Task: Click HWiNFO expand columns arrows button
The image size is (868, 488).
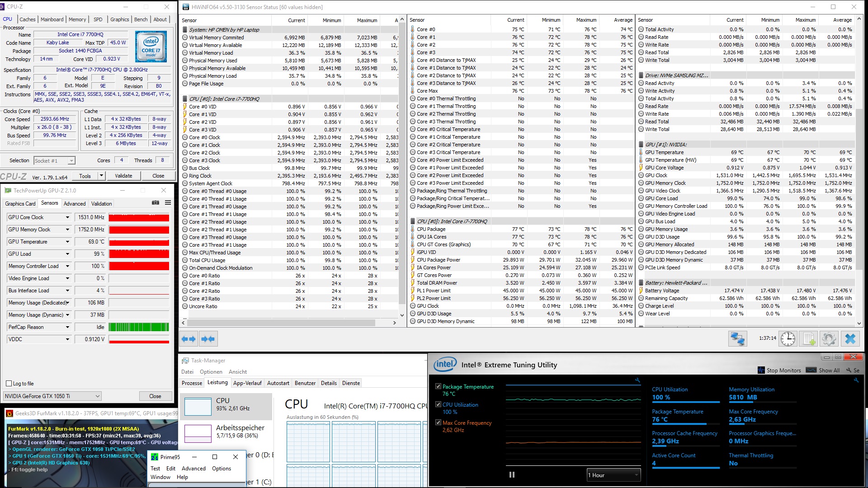Action: tap(189, 339)
